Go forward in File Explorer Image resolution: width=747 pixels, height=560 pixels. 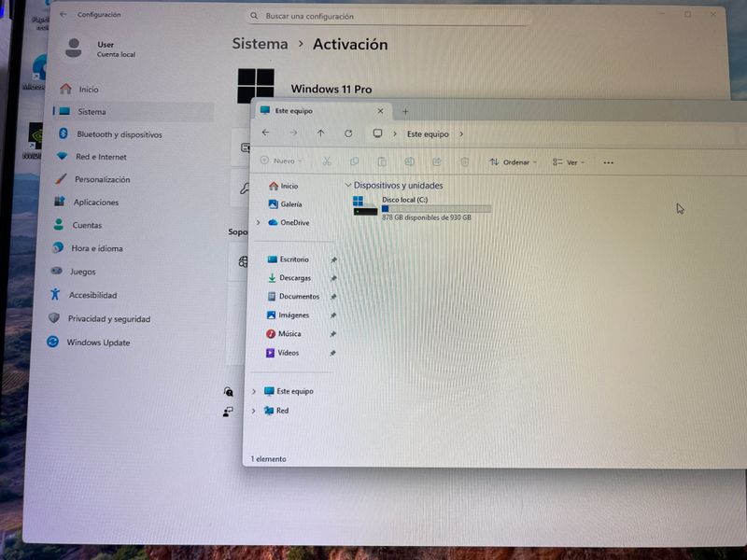point(293,133)
